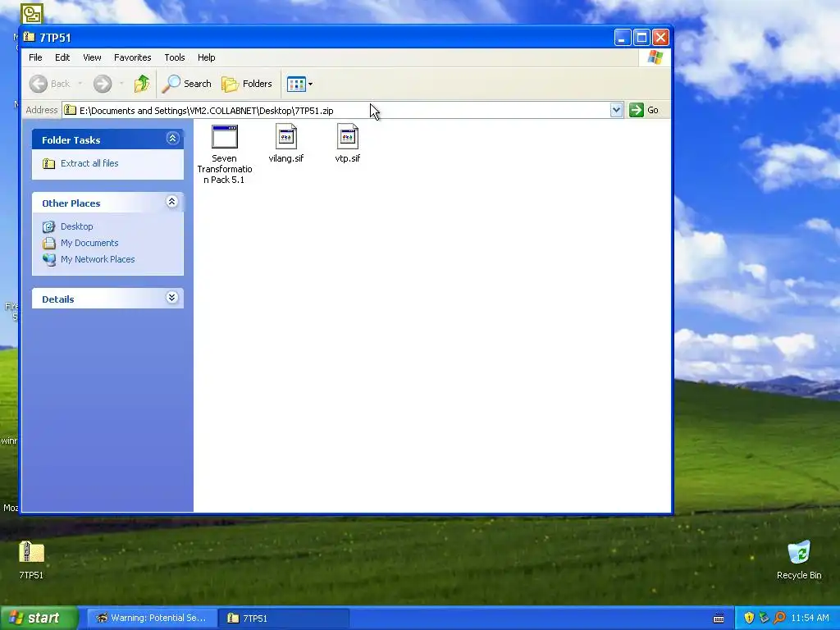
Task: Maximize the 7TP51 window
Action: pos(641,38)
